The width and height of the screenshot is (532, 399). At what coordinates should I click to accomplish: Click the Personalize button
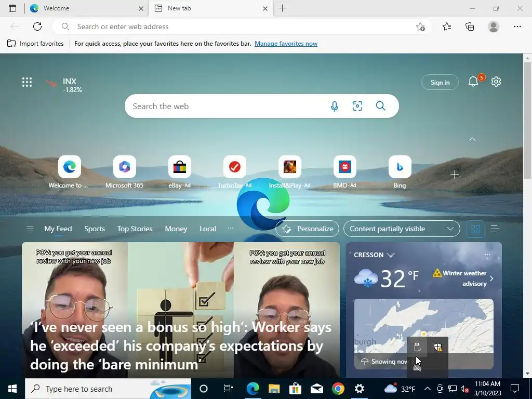pyautogui.click(x=307, y=229)
